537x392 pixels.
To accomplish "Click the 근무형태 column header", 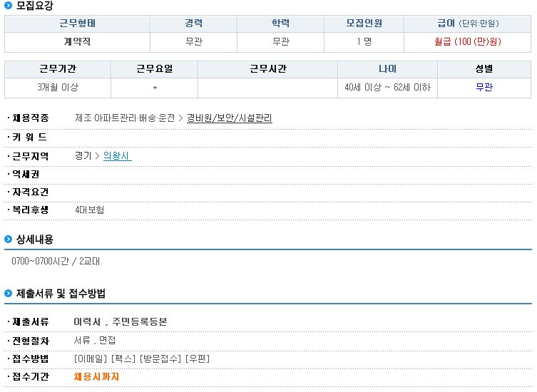I will [x=78, y=24].
